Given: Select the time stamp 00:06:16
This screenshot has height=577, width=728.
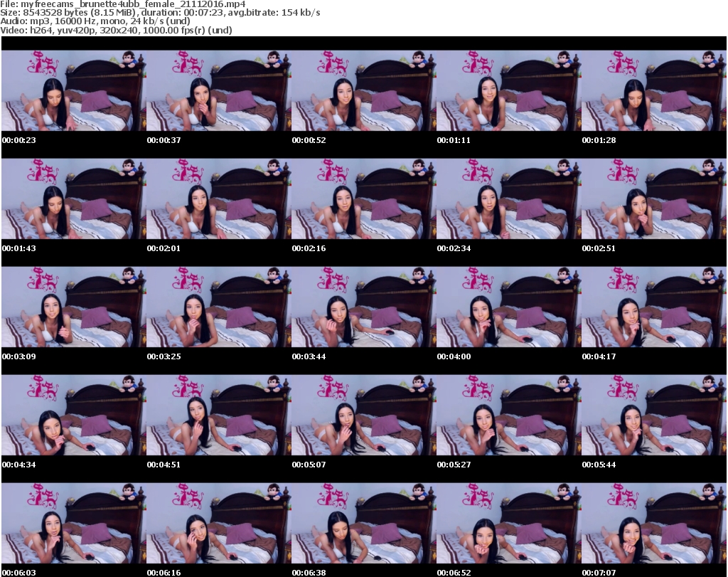Looking at the screenshot, I should (164, 573).
